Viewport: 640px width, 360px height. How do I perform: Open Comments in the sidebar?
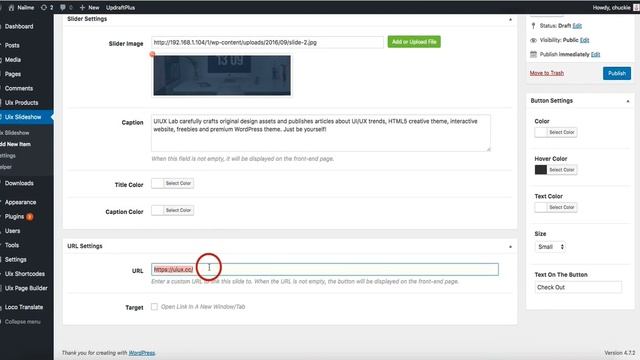tap(19, 88)
